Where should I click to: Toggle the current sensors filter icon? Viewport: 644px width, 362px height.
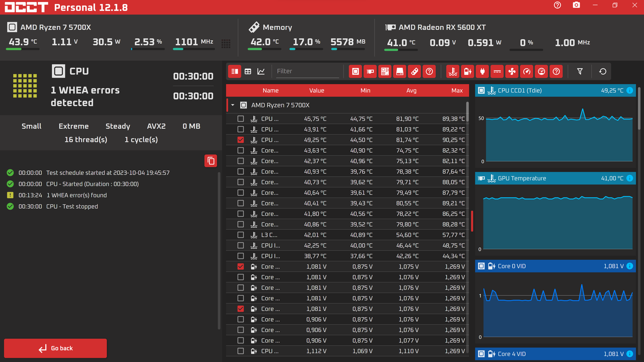pos(497,71)
